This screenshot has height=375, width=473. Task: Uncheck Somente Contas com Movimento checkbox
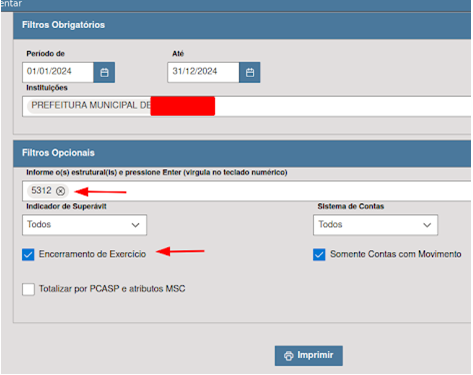tap(319, 254)
